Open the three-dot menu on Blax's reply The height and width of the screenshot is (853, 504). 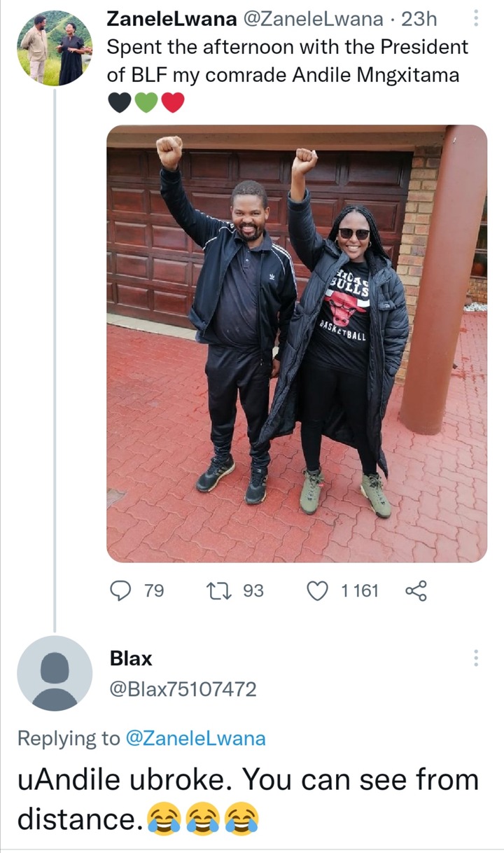click(x=476, y=658)
